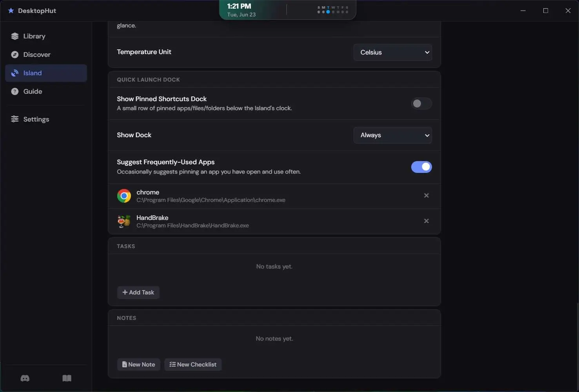
Task: Select the Island sidebar item
Action: point(46,73)
